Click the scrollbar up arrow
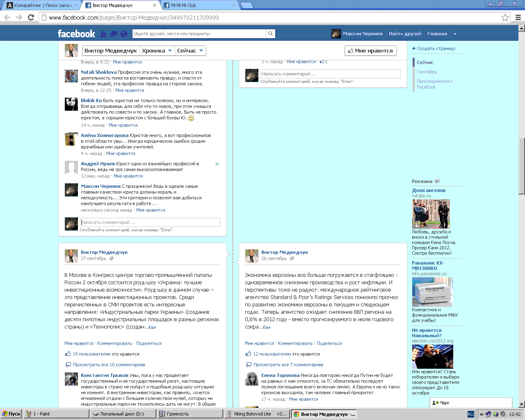This screenshot has height=420, width=525. point(522,28)
